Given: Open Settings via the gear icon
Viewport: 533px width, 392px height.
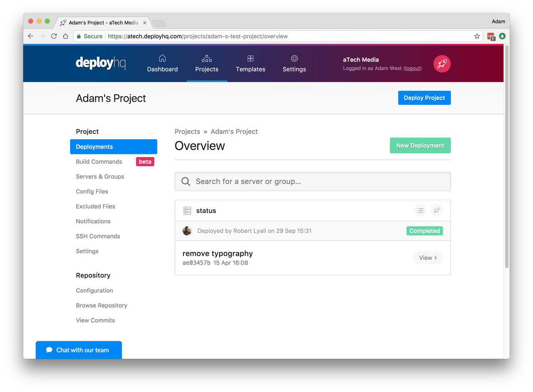Looking at the screenshot, I should point(294,59).
